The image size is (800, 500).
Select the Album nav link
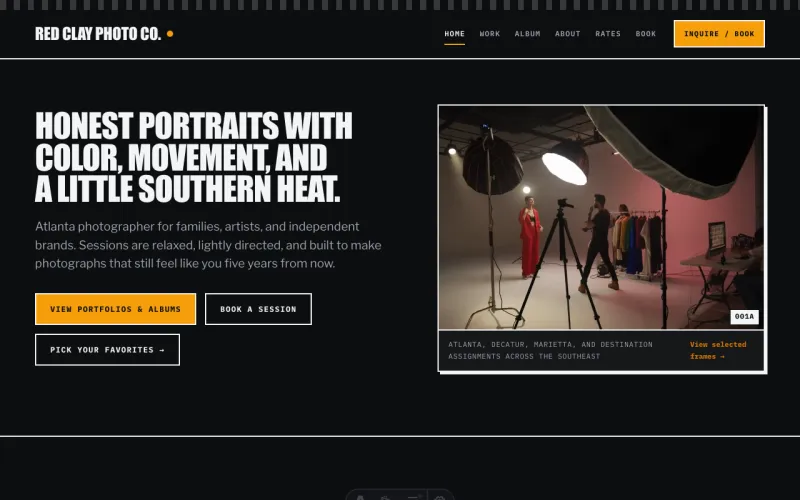[x=527, y=34]
